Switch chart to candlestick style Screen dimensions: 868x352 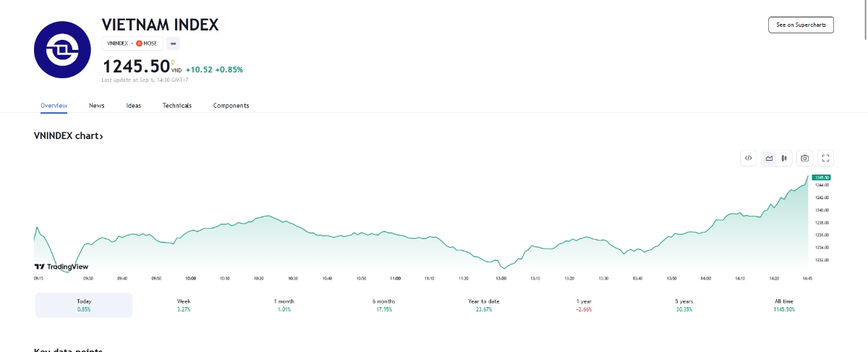(784, 158)
